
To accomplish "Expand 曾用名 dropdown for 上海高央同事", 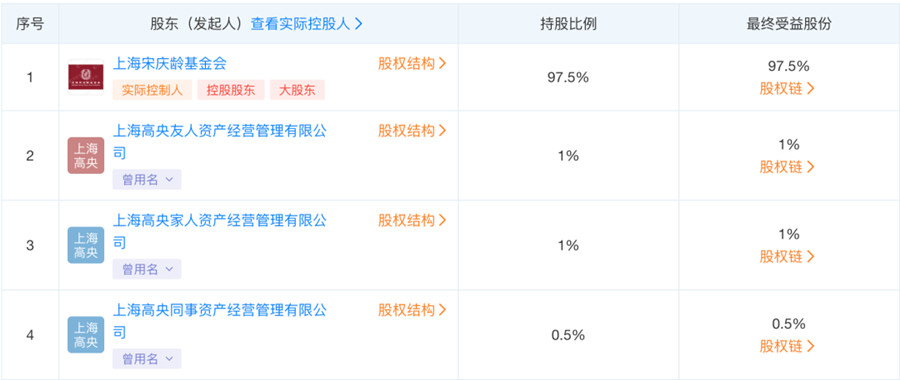I will coord(147,359).
